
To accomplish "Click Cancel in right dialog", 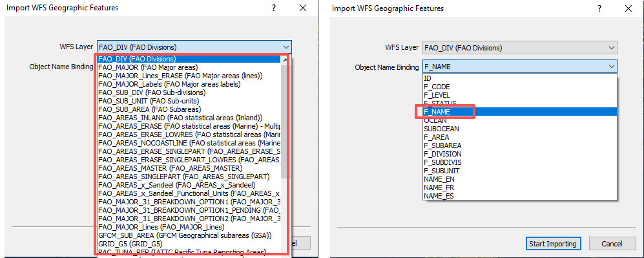I will pyautogui.click(x=612, y=244).
